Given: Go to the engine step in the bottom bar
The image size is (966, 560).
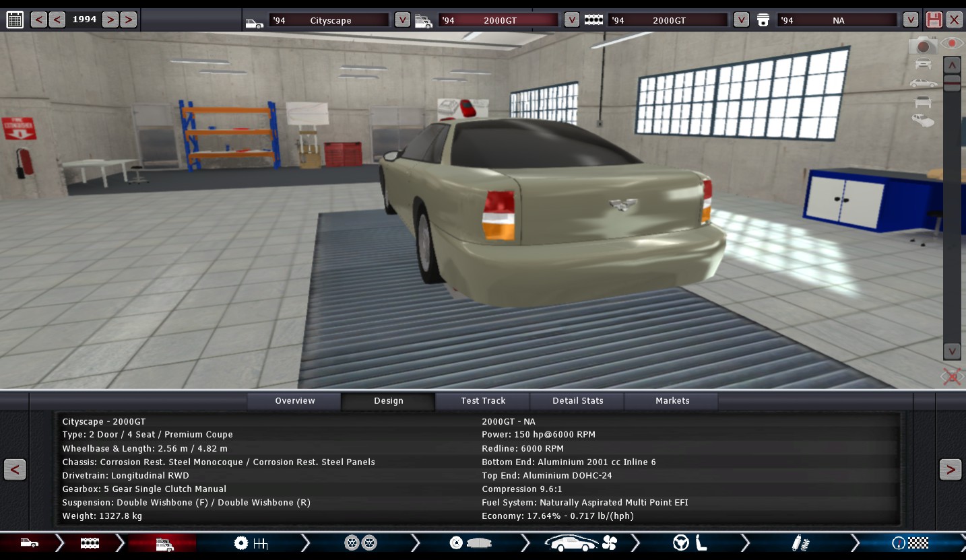Looking at the screenshot, I should click(x=90, y=542).
